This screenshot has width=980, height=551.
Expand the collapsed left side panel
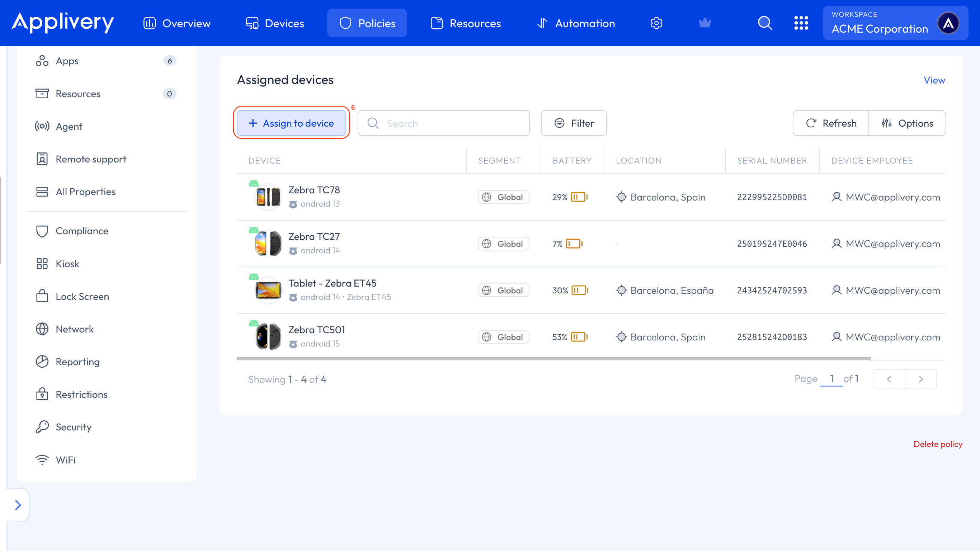click(x=18, y=505)
